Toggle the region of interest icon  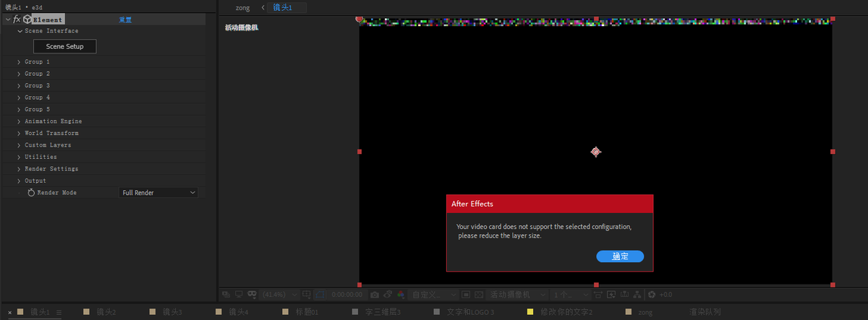[x=466, y=295]
